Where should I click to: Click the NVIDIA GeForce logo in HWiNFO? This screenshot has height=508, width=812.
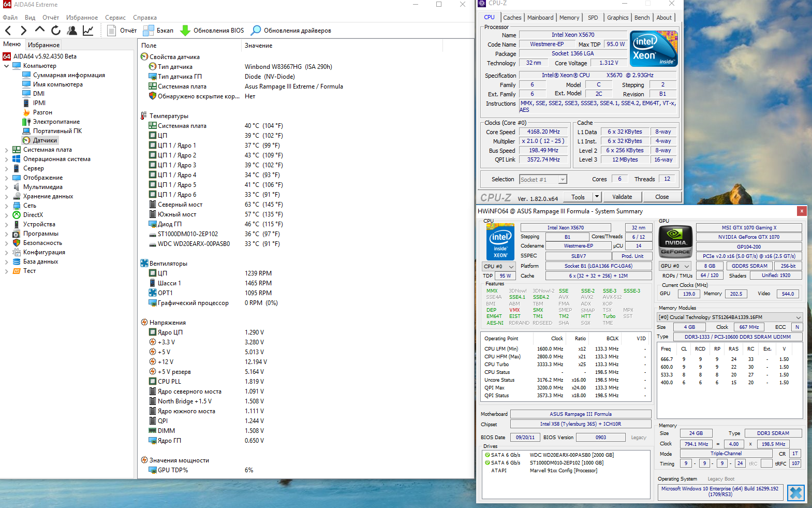(x=675, y=242)
